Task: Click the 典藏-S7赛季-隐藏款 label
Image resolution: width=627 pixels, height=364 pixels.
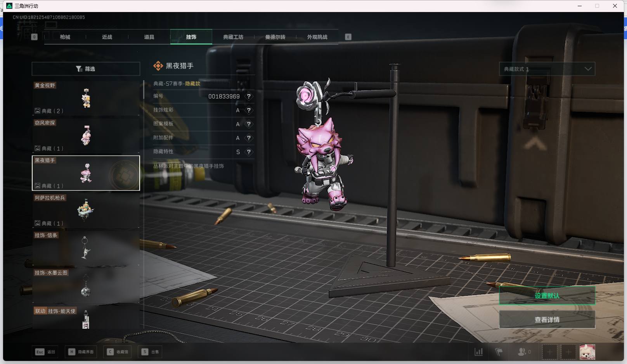Action: (177, 84)
